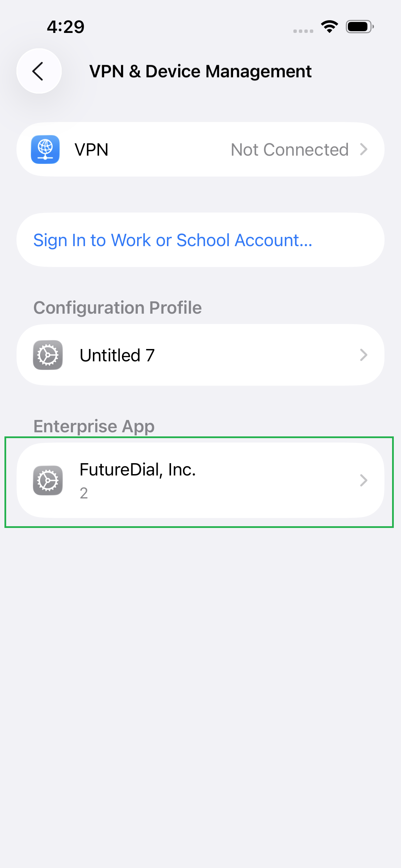Viewport: 401px width, 868px height.
Task: Tap the VPN & Device Management title
Action: click(x=200, y=71)
